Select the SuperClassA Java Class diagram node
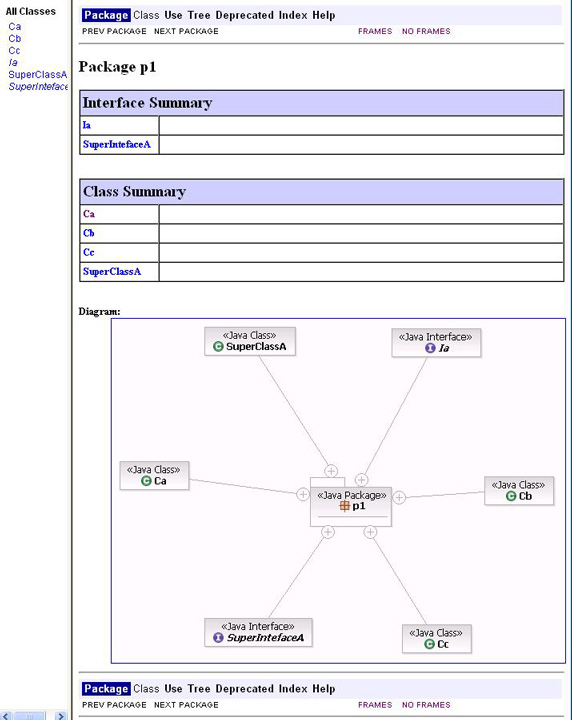Viewport: 572px width, 720px height. [250, 341]
